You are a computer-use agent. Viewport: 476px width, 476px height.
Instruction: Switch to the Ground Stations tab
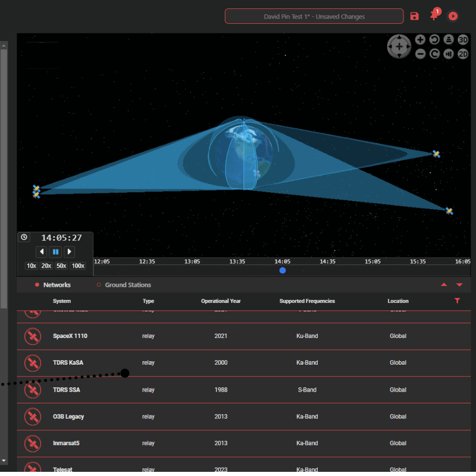127,285
